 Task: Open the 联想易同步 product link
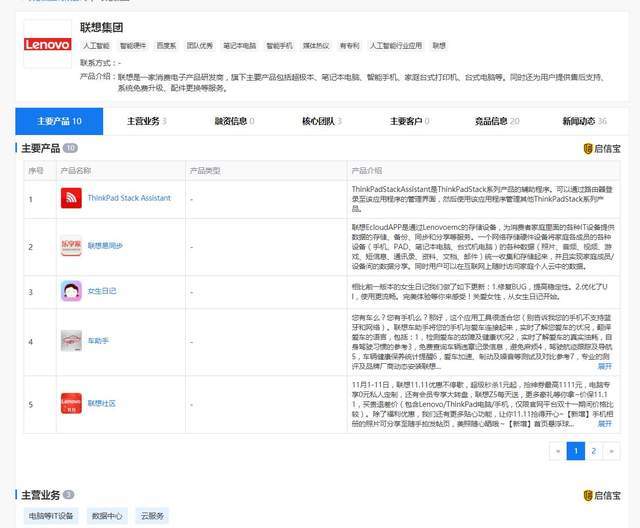pyautogui.click(x=105, y=246)
